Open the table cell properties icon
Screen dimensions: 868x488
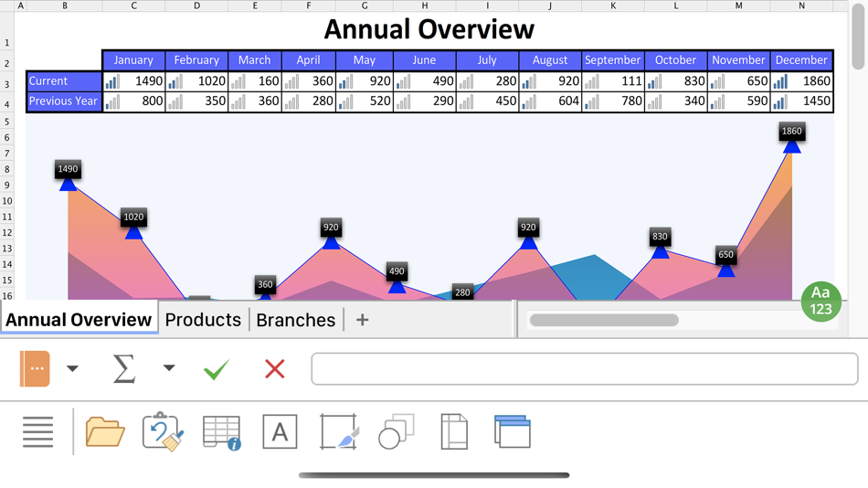(x=221, y=432)
